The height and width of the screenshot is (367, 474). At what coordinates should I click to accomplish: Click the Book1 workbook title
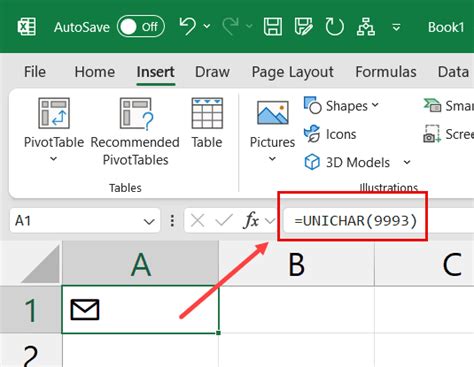pyautogui.click(x=446, y=27)
